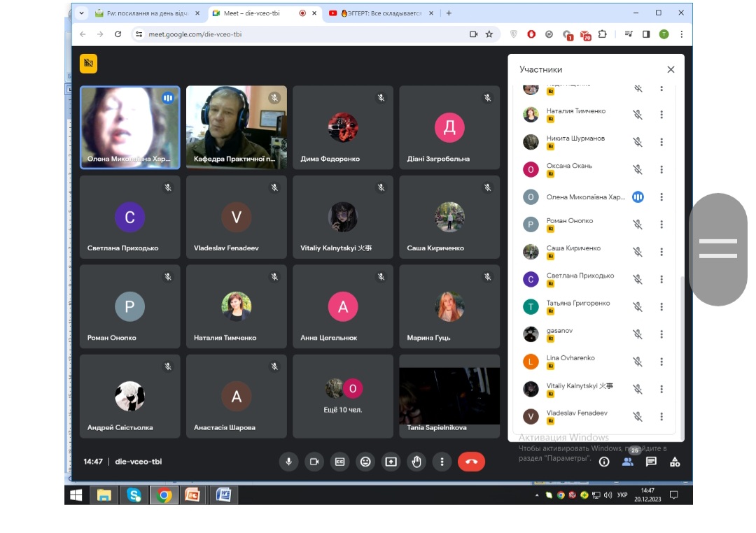Toggle the participants panel people icon
This screenshot has height=533, width=756.
click(x=627, y=462)
